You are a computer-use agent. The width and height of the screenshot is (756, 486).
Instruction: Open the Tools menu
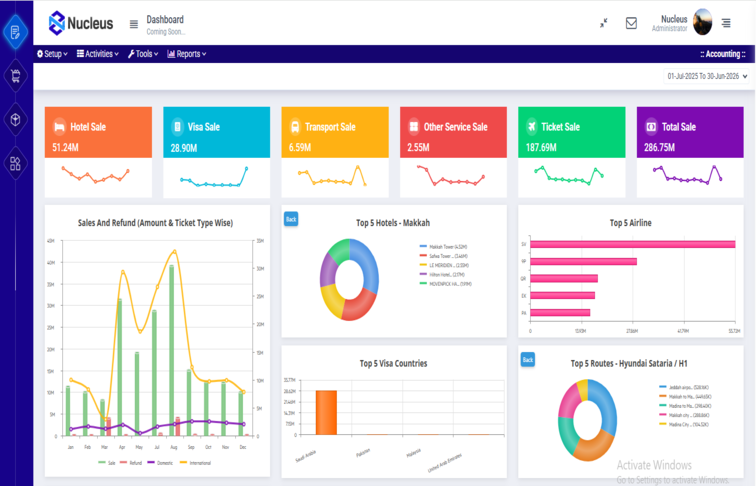point(143,54)
